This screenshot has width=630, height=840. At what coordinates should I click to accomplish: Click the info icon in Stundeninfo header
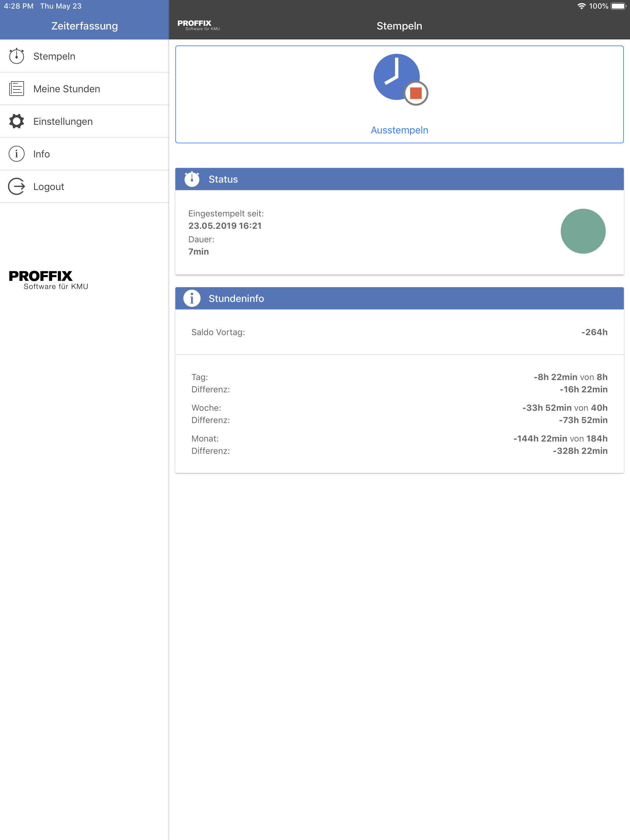[192, 299]
